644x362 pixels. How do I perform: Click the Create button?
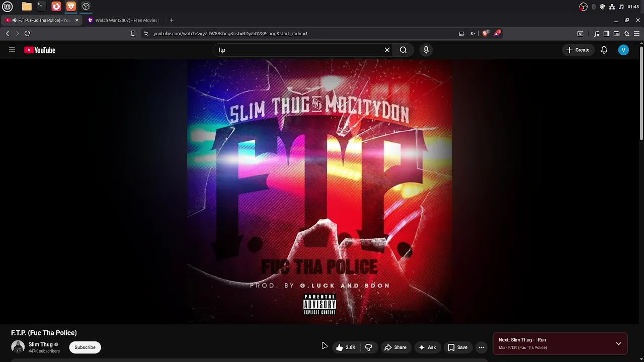click(x=578, y=50)
